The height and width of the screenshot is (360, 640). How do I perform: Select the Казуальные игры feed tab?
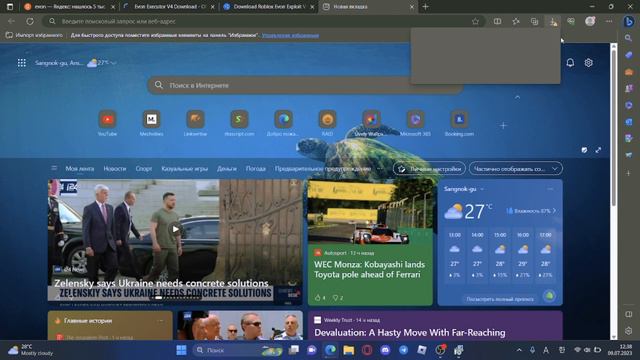click(x=184, y=168)
